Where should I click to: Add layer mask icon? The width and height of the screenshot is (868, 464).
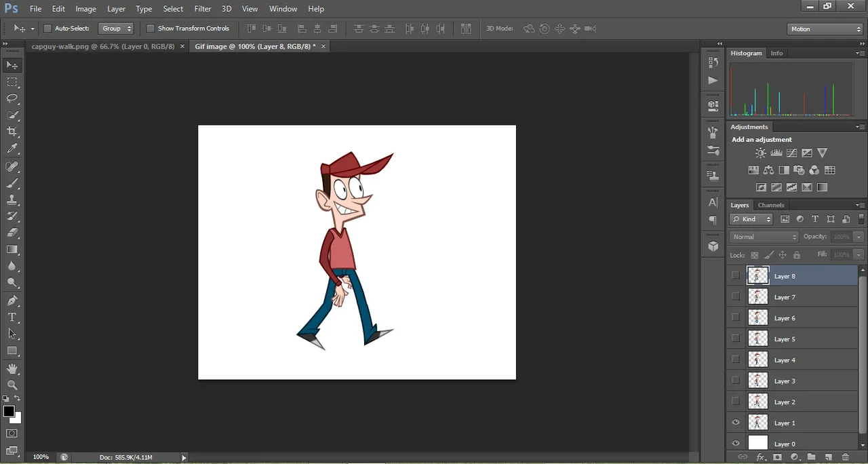click(x=777, y=458)
